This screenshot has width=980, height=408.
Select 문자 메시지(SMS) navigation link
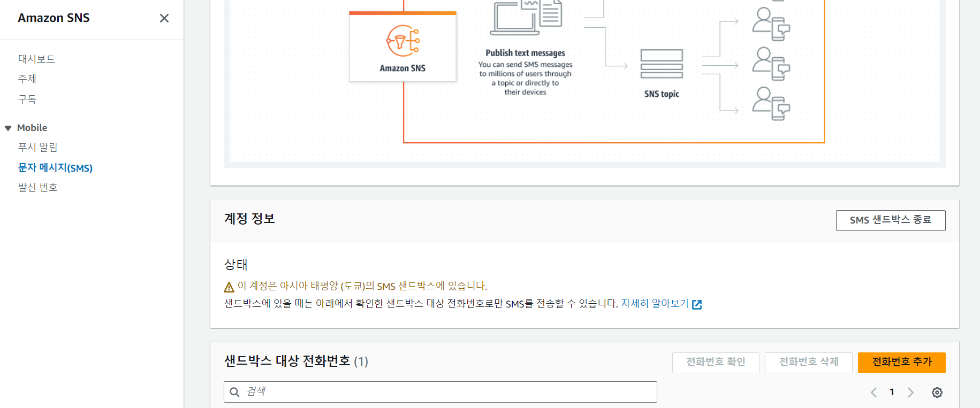coord(55,167)
